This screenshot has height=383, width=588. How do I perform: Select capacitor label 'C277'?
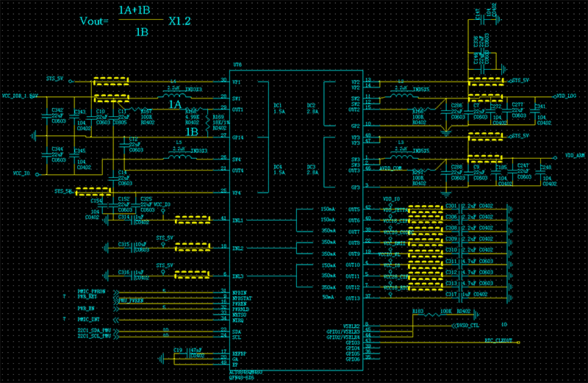coord(517,104)
